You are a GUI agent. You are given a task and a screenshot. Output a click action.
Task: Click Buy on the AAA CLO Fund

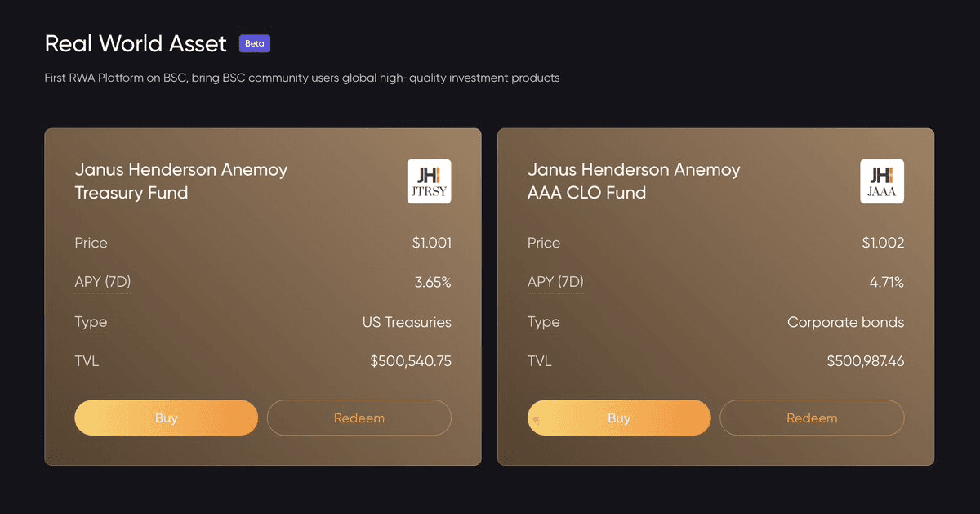click(x=619, y=418)
